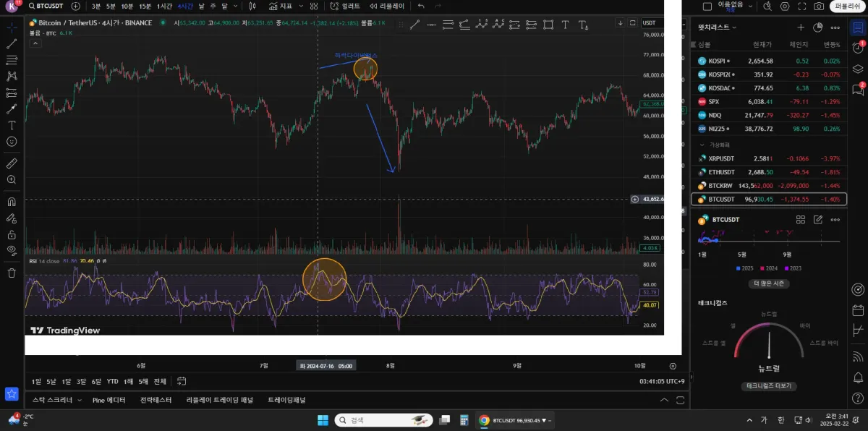Open the candle chart type selector
The height and width of the screenshot is (431, 868).
[252, 6]
